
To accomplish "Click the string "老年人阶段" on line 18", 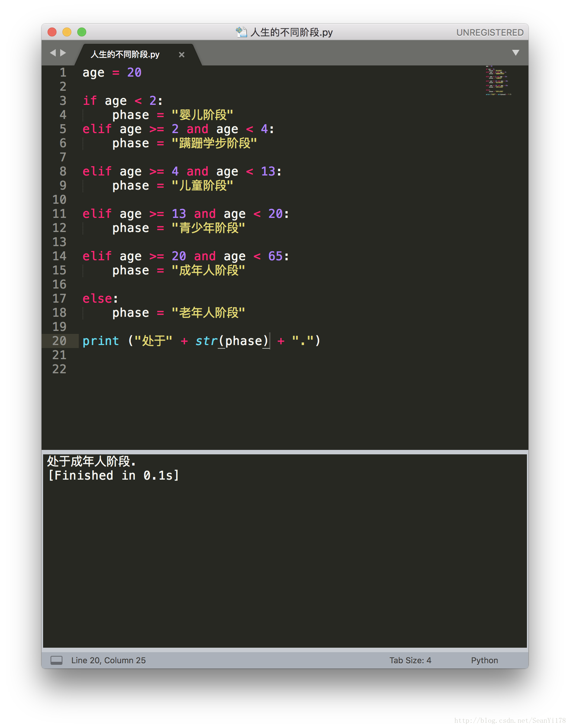I will (208, 313).
